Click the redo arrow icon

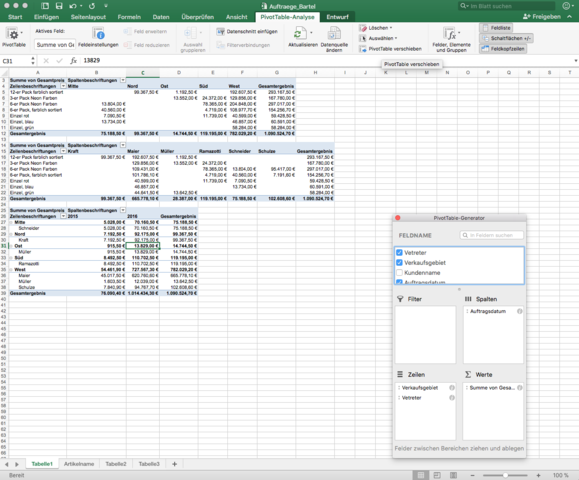pyautogui.click(x=92, y=6)
